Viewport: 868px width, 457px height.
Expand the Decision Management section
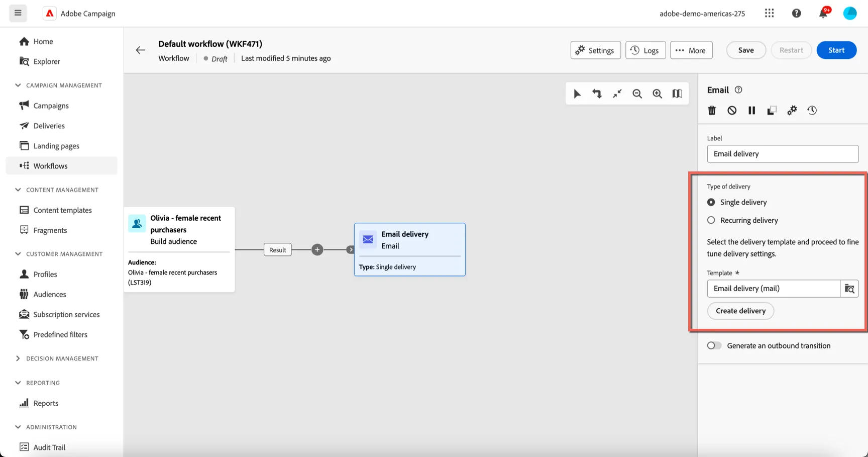18,358
